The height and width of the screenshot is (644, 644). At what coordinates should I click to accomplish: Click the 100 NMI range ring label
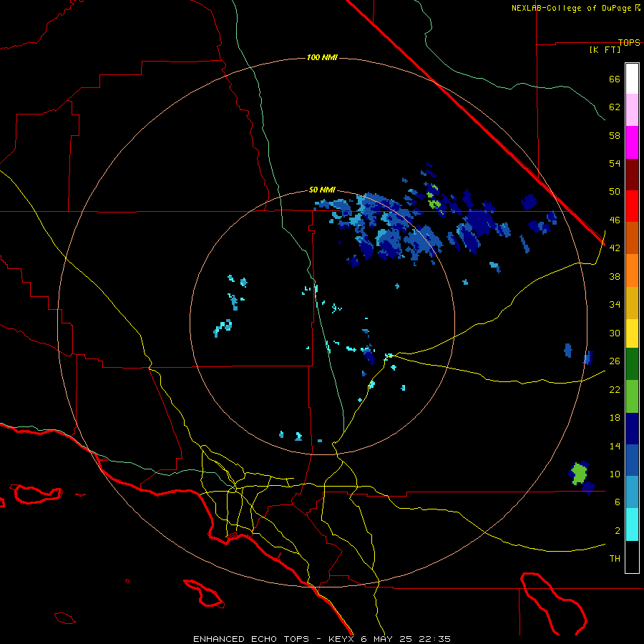[322, 57]
